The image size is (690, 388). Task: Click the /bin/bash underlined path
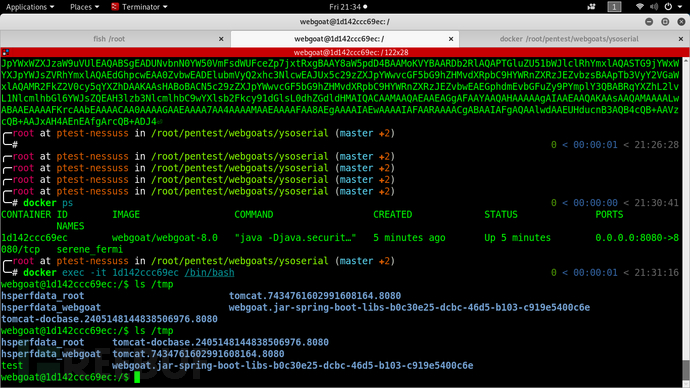click(209, 273)
